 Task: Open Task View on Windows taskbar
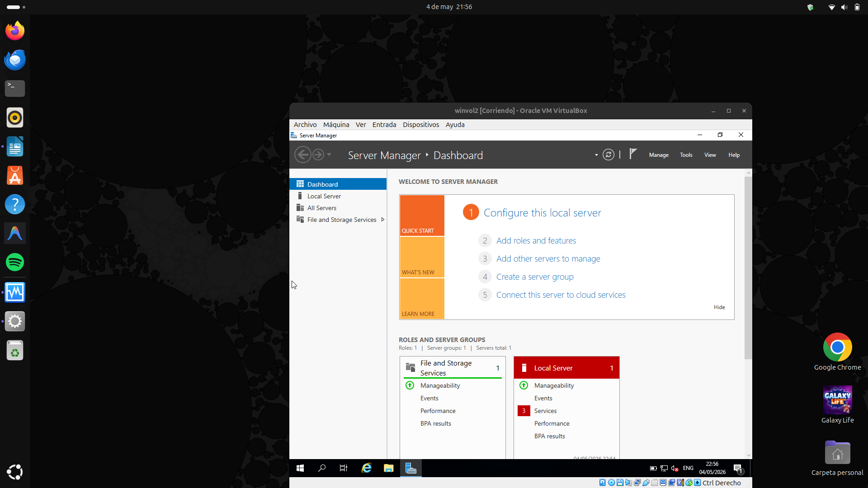(344, 468)
